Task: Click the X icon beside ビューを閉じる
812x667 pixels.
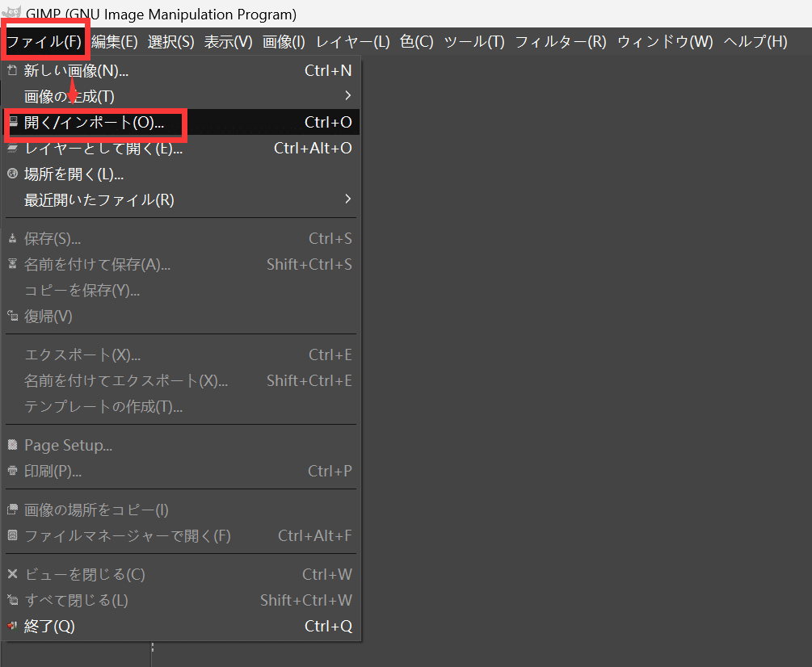Action: [x=13, y=574]
